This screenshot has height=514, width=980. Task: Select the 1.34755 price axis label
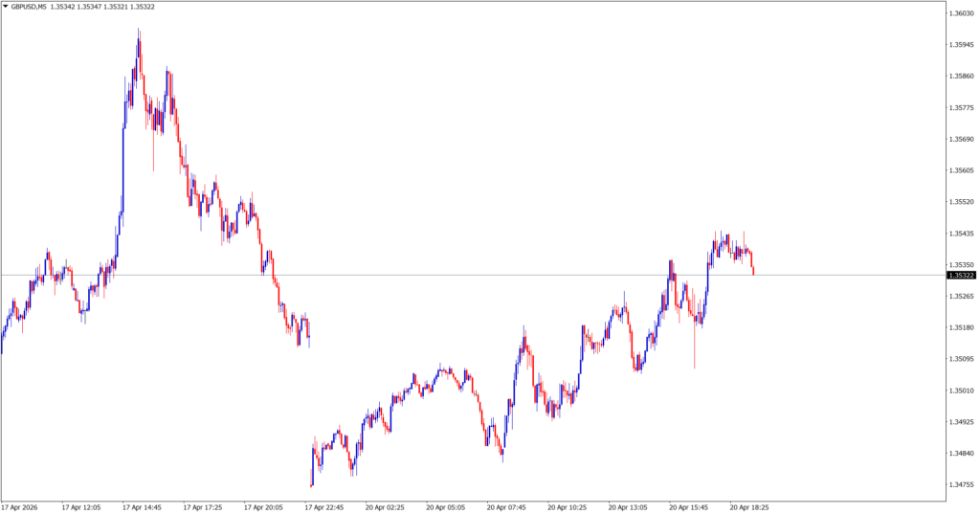(x=961, y=485)
